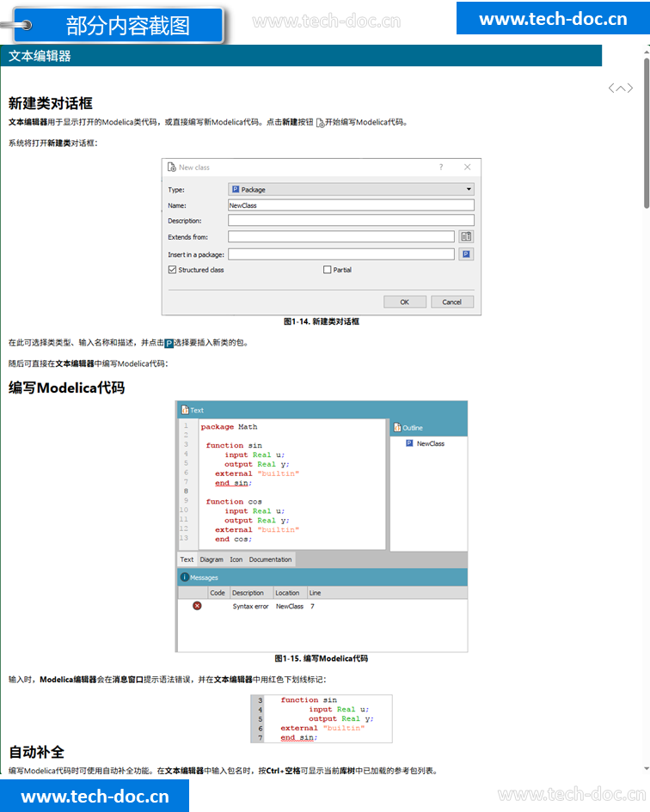The width and height of the screenshot is (650, 812).
Task: Click the page vertical scrollbar thumb
Action: point(647,132)
